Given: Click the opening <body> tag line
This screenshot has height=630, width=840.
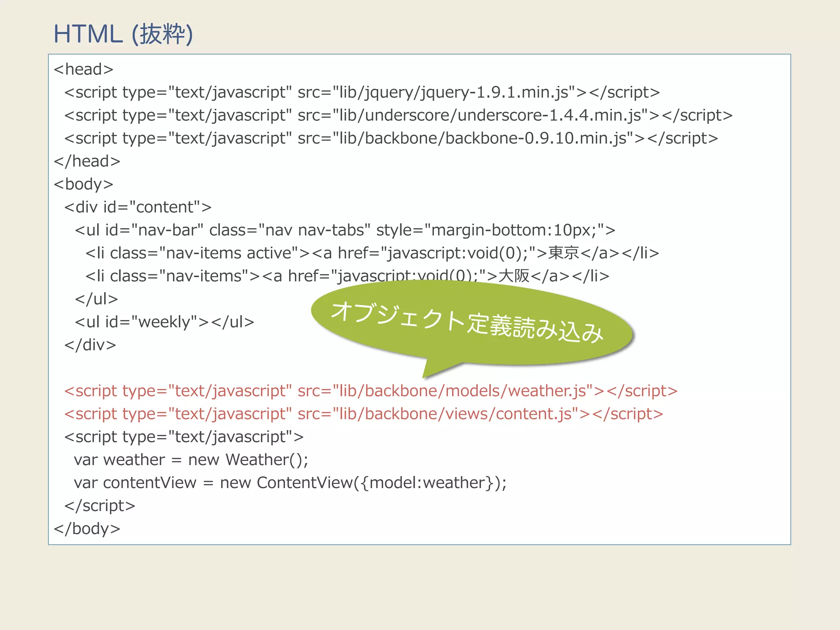Looking at the screenshot, I should pos(84,185).
